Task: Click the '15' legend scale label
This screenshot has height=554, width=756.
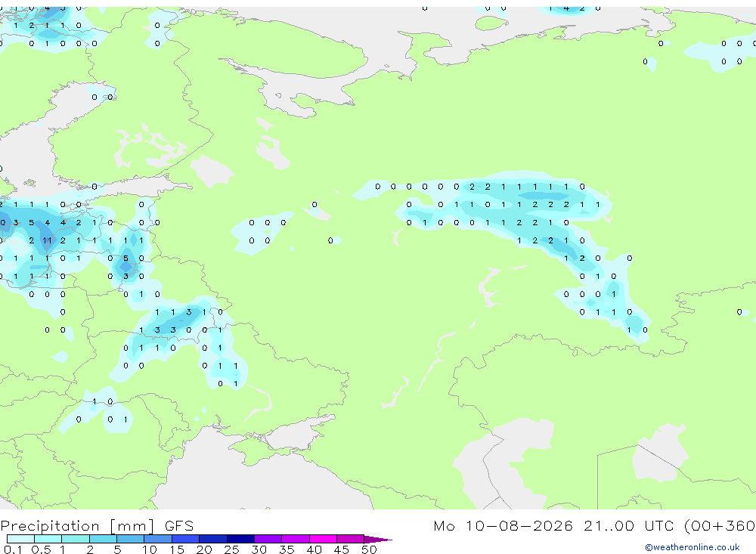Action: click(177, 549)
